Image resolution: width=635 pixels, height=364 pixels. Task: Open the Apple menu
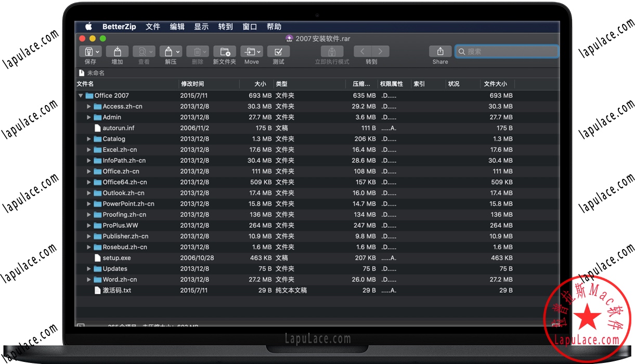[88, 27]
